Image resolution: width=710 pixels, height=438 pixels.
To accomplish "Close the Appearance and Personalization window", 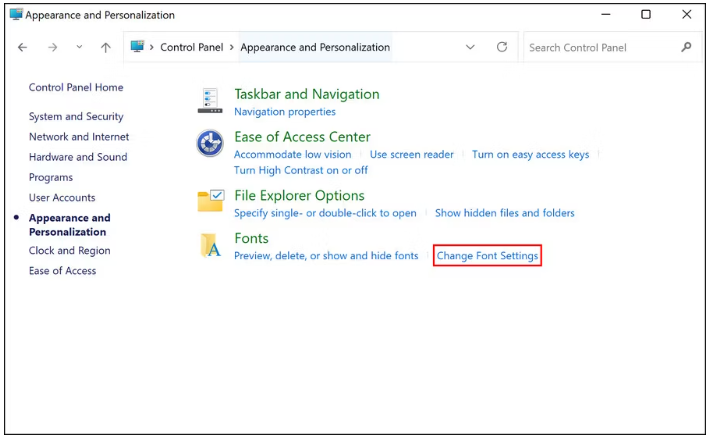I will coord(686,14).
